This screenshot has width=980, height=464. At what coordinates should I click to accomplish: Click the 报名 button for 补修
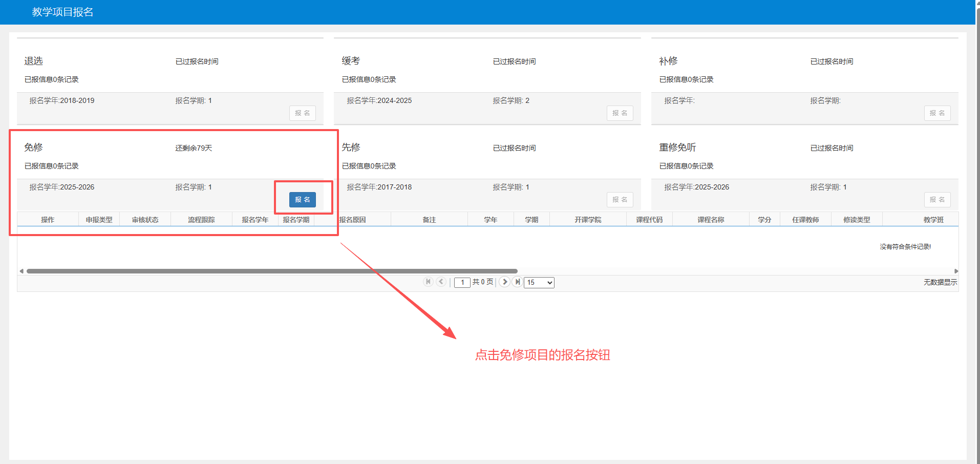[x=937, y=113]
